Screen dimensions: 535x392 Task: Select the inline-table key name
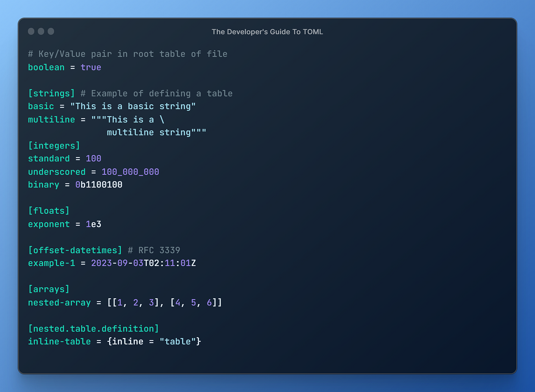tap(59, 341)
